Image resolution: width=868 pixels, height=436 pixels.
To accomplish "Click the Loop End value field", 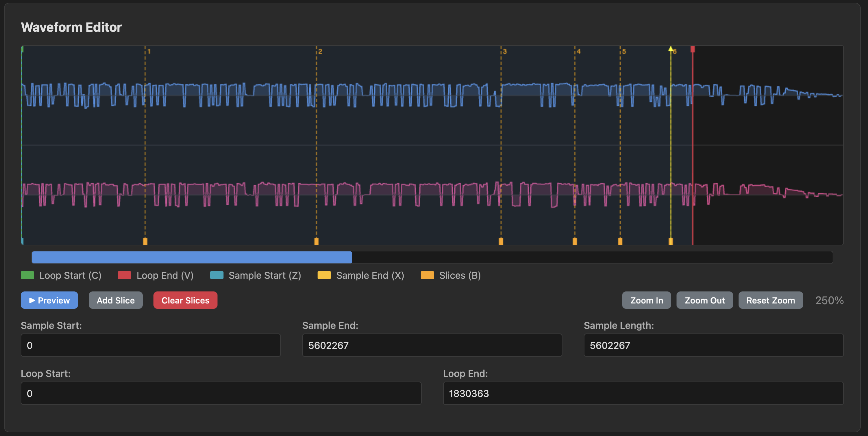I will click(x=642, y=393).
